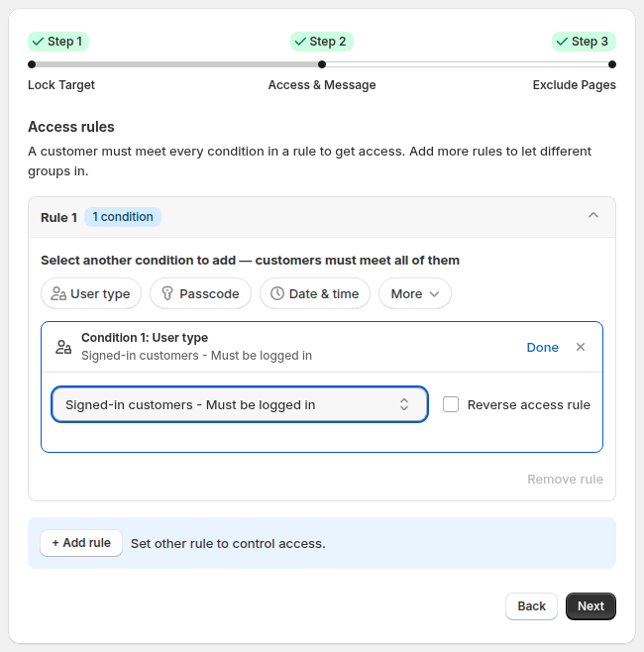Viewport: 644px width, 652px height.
Task: Open the Signed-in customers select dropdown
Action: (240, 404)
